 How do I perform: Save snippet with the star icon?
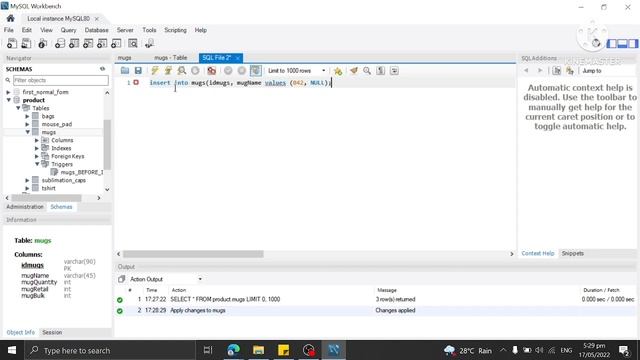pos(338,71)
